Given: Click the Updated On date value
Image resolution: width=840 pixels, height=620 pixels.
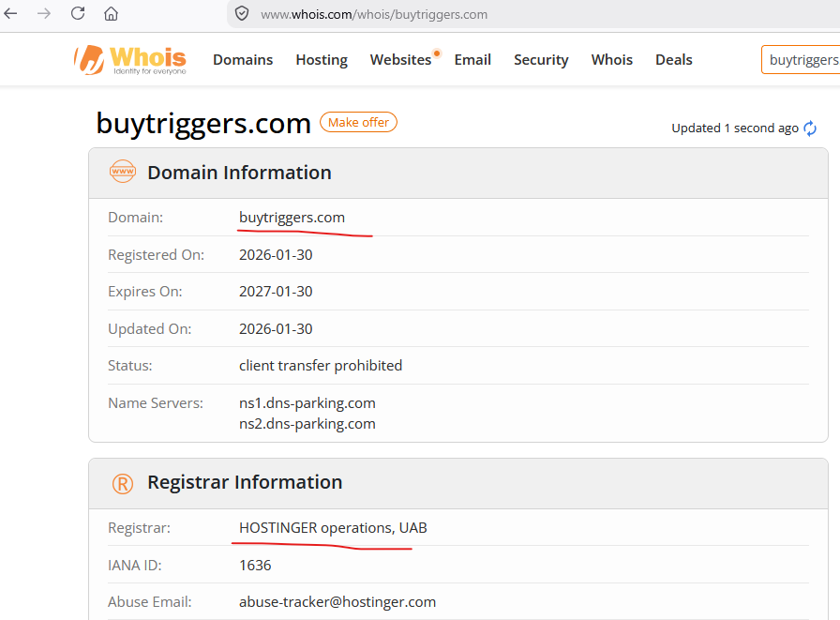Looking at the screenshot, I should click(276, 328).
